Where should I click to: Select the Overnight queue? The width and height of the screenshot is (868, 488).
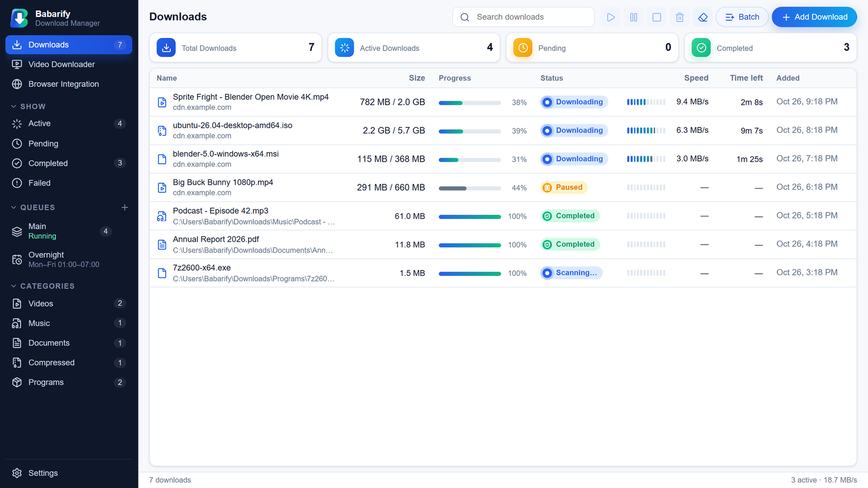coord(69,259)
